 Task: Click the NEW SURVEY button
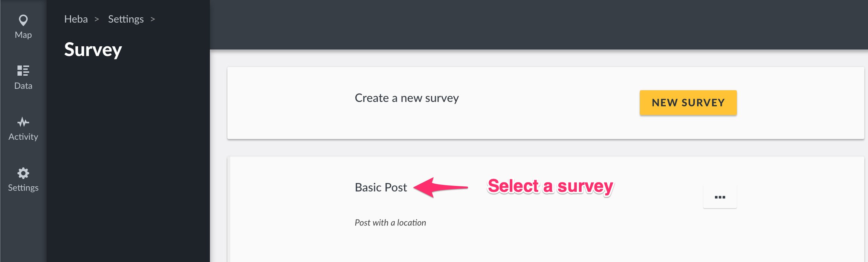click(x=688, y=102)
